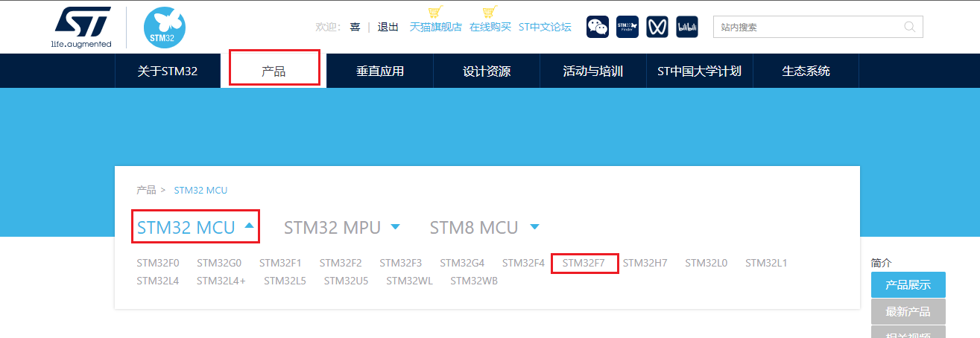
Task: Click the ST life.augmented logo
Action: pyautogui.click(x=81, y=28)
